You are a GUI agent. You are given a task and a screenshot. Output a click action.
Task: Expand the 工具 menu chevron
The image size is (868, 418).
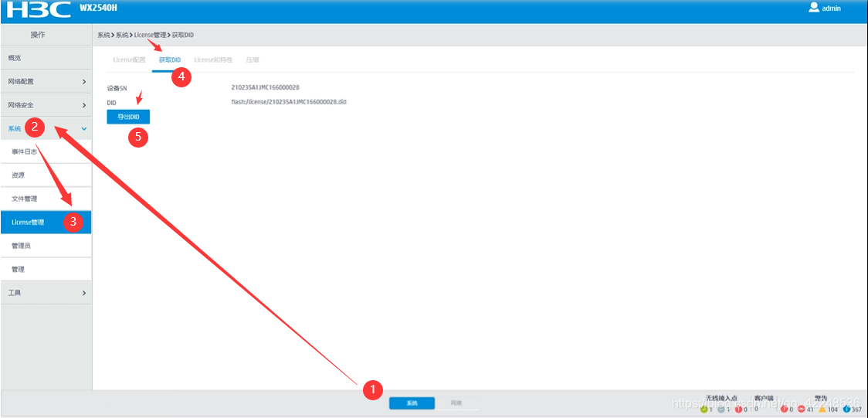coord(84,292)
